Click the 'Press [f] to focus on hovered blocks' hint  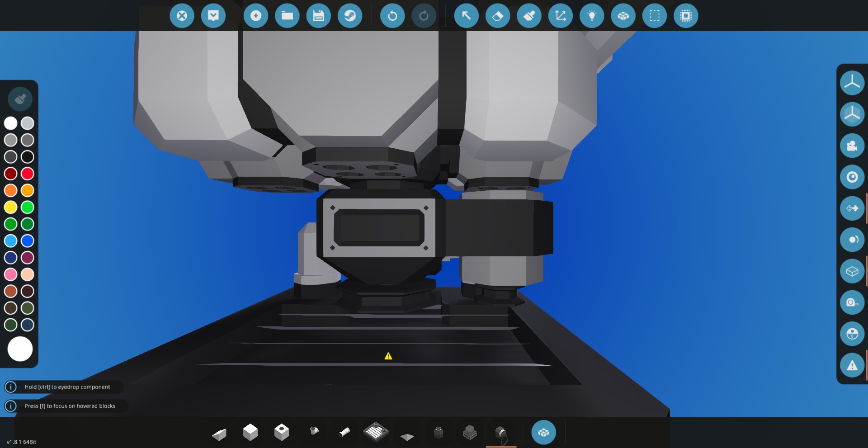click(x=70, y=406)
